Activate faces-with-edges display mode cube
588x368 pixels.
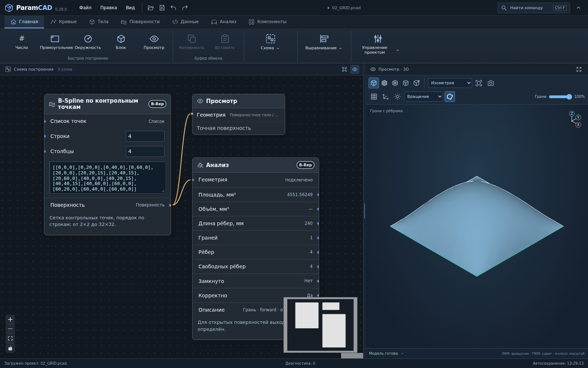(x=374, y=83)
